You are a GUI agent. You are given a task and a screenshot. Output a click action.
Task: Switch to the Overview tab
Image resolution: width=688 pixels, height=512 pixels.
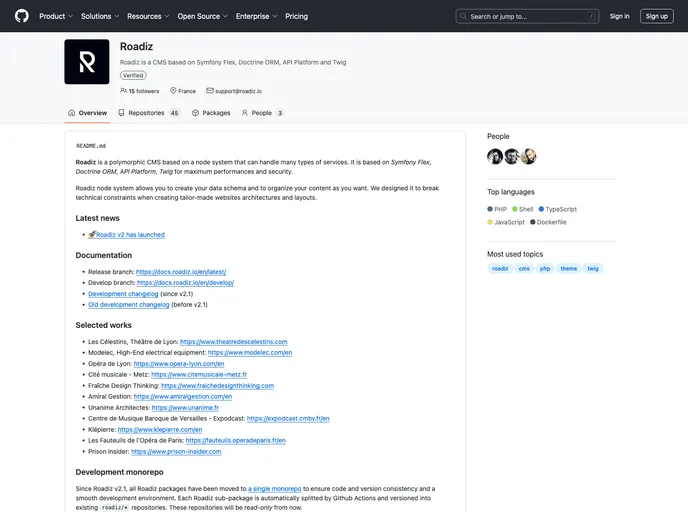(x=87, y=113)
